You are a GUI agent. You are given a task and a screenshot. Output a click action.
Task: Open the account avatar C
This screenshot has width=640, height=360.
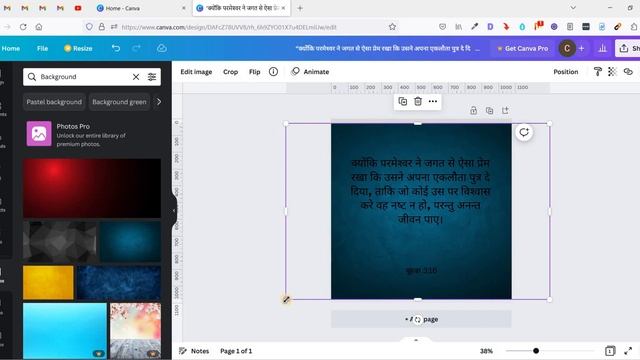pyautogui.click(x=567, y=48)
